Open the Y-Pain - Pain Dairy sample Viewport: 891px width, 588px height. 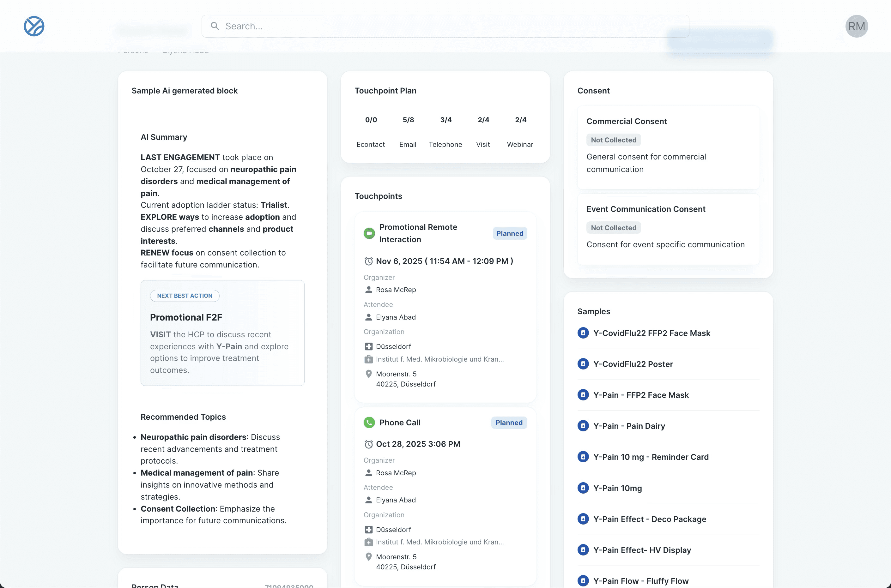(x=629, y=426)
